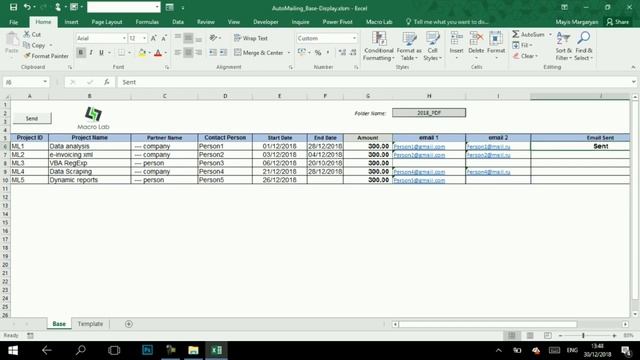This screenshot has height=360, width=640.
Task: Open the Font name dropdown showing Arial
Action: (124, 38)
